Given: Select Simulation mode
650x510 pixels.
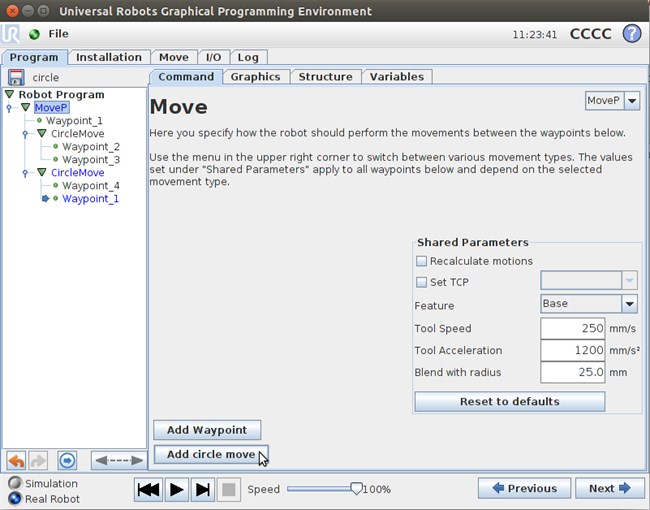Looking at the screenshot, I should (x=15, y=483).
